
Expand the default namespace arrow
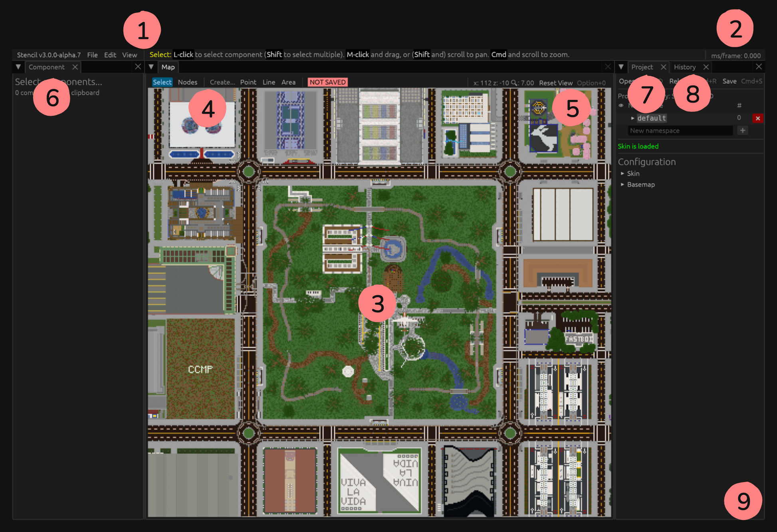632,118
